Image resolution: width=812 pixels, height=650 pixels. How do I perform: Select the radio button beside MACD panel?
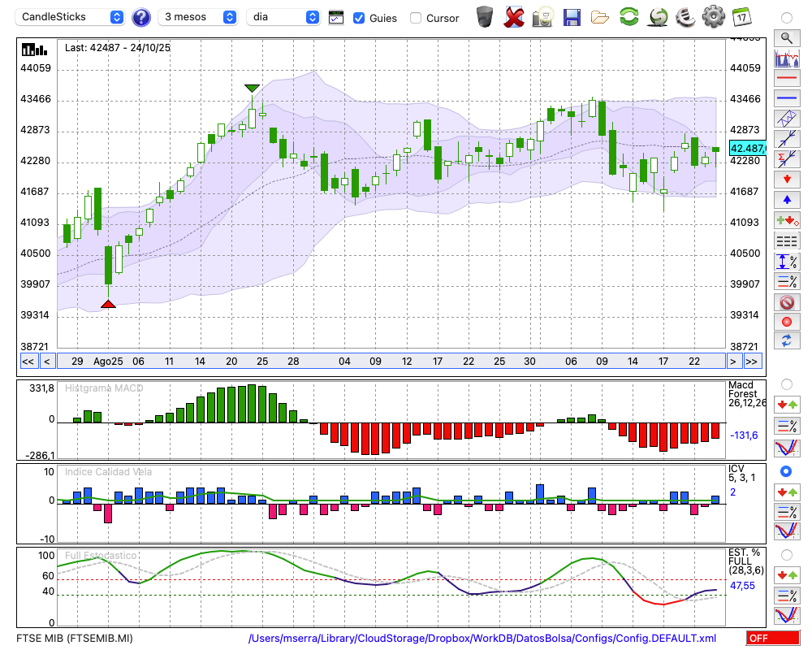(785, 383)
